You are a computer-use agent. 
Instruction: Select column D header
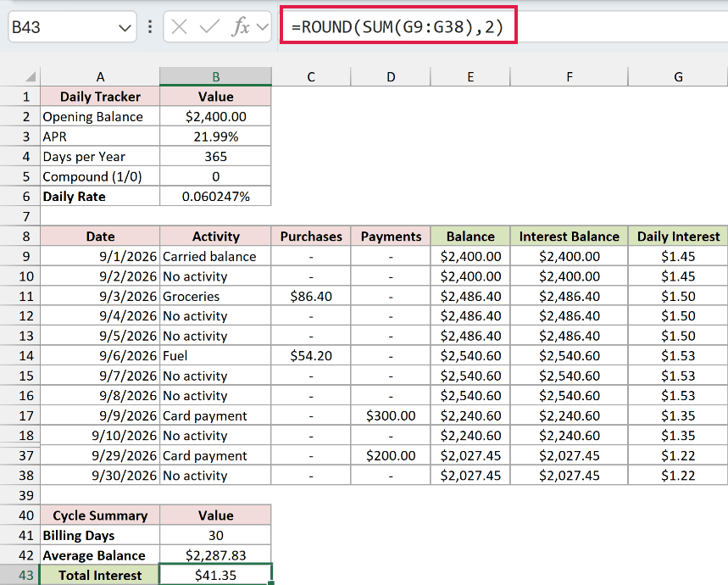[x=391, y=77]
